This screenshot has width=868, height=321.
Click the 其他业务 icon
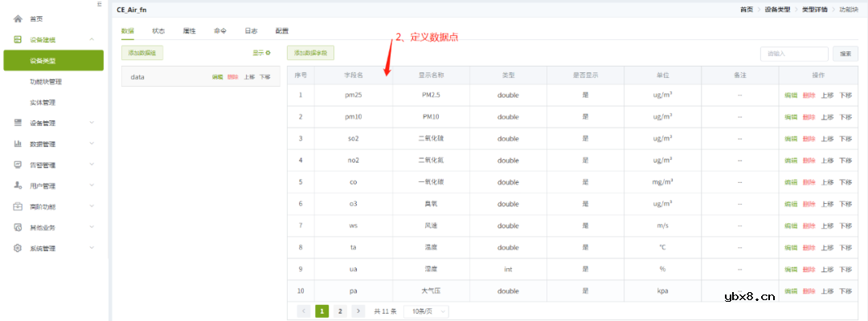tap(18, 228)
